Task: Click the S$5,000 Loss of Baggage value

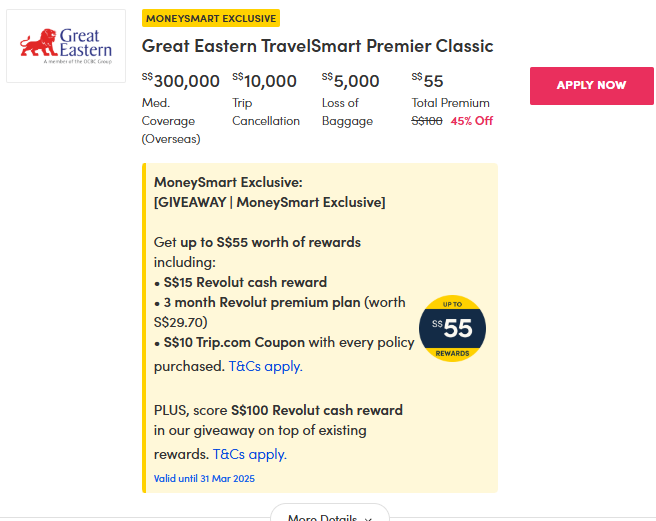Action: click(x=351, y=81)
